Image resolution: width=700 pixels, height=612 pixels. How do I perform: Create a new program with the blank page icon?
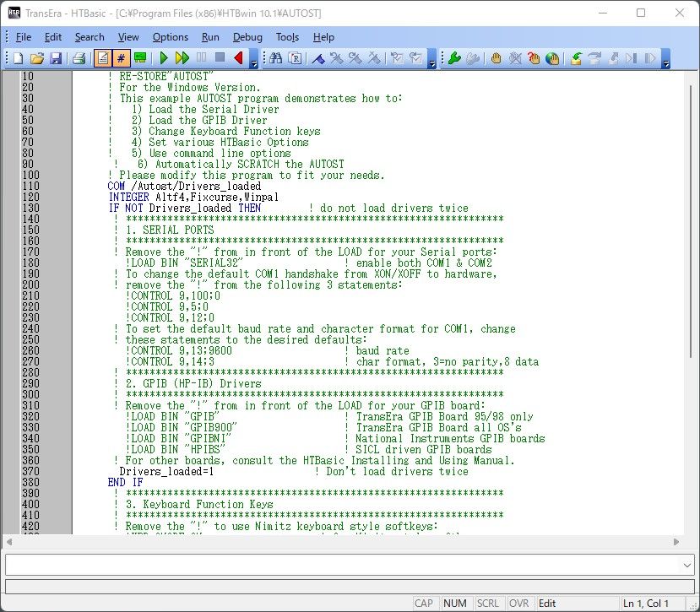[x=19, y=58]
